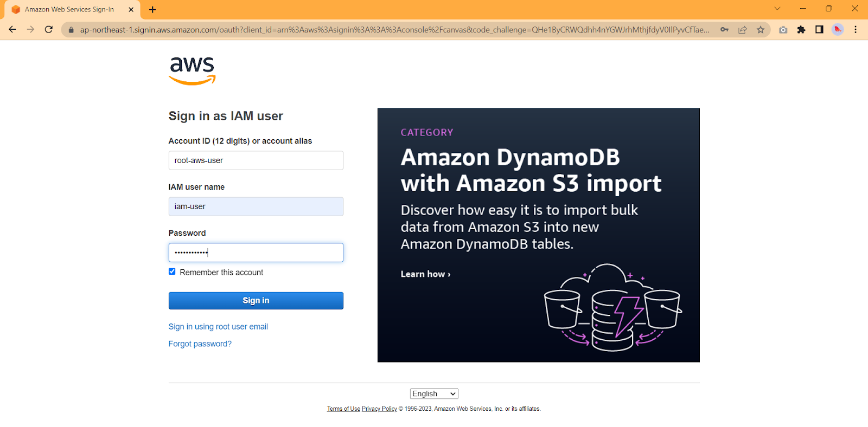Share this page icon in address bar
Screen dimensions: 868x427
point(743,30)
